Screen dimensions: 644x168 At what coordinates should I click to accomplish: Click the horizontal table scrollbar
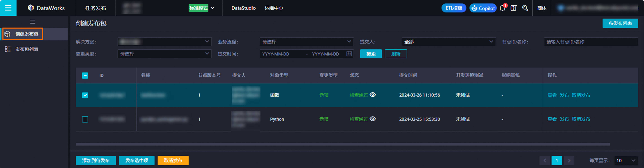point(343,144)
